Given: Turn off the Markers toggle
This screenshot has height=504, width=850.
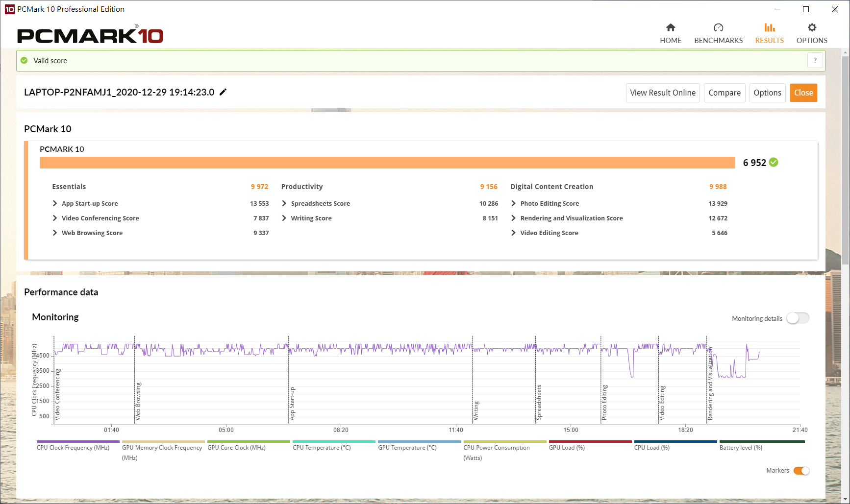Looking at the screenshot, I should [x=801, y=471].
